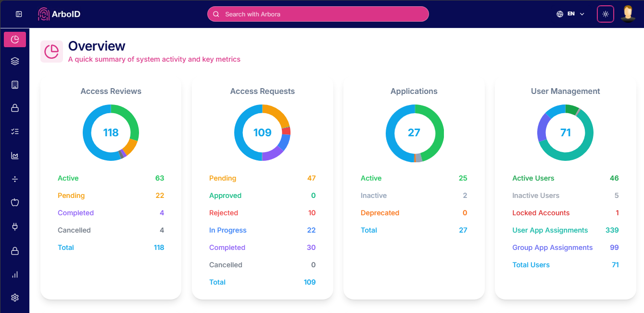Click Pending row in Access Requests
The width and height of the screenshot is (644, 313).
click(x=263, y=178)
